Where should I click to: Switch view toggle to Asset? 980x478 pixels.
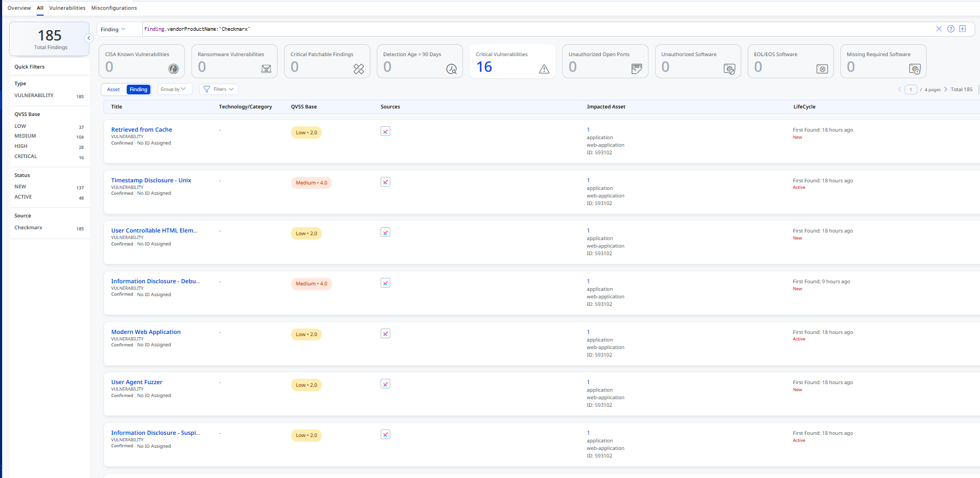point(113,90)
